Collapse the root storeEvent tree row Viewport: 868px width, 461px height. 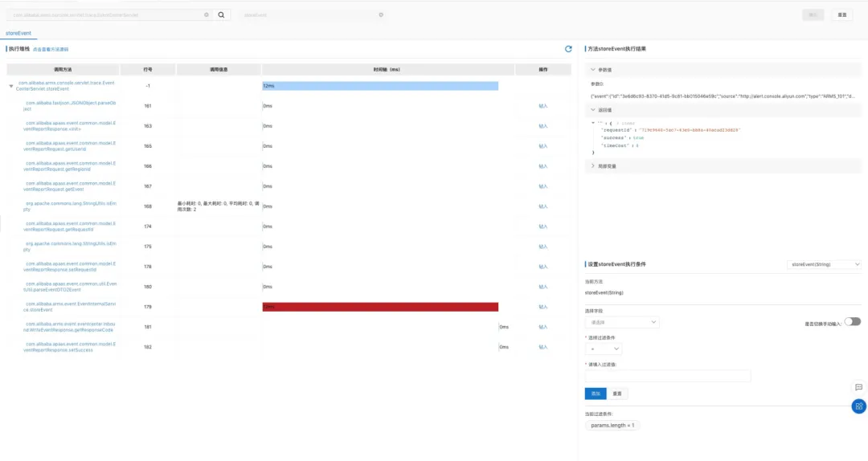tap(11, 86)
